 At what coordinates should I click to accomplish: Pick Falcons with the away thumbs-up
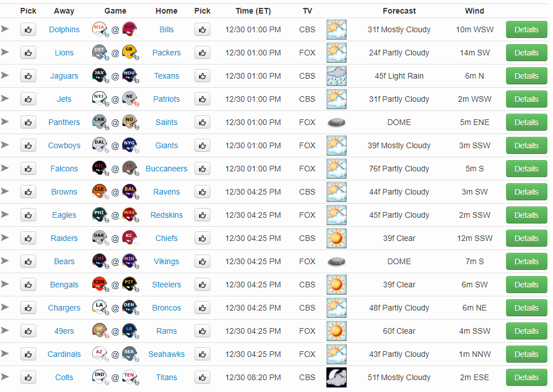(28, 169)
